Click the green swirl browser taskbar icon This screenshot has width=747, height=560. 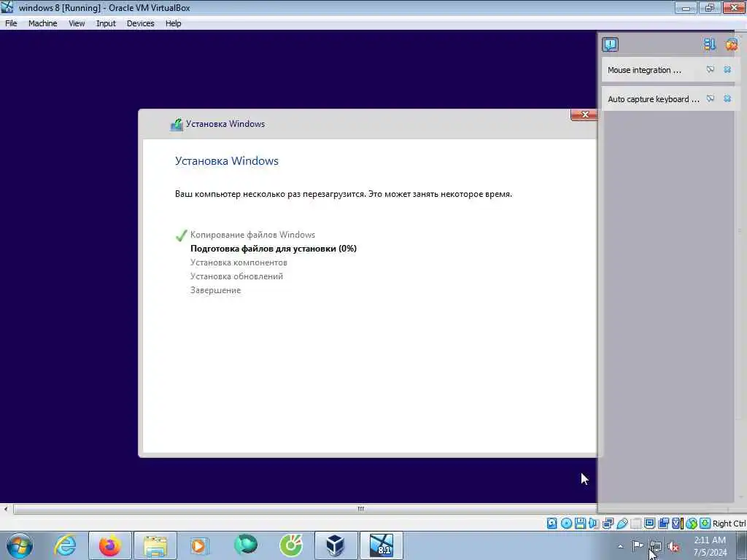tap(245, 545)
